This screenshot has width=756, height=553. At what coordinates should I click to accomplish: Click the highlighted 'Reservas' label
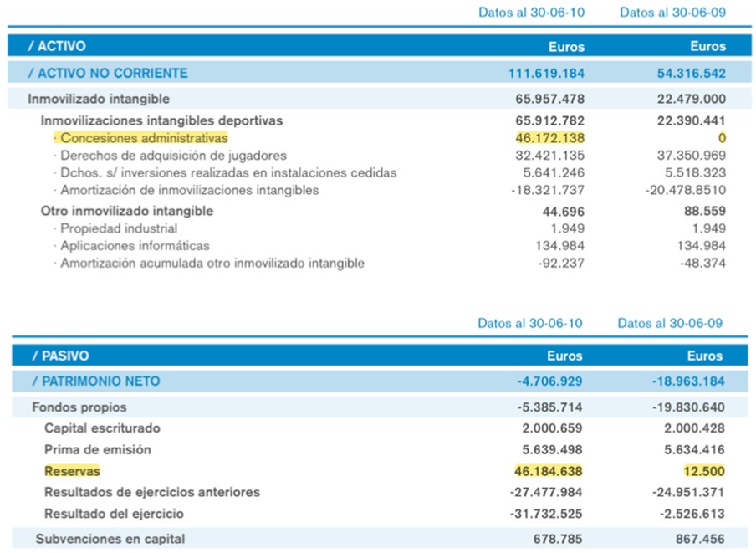[72, 471]
